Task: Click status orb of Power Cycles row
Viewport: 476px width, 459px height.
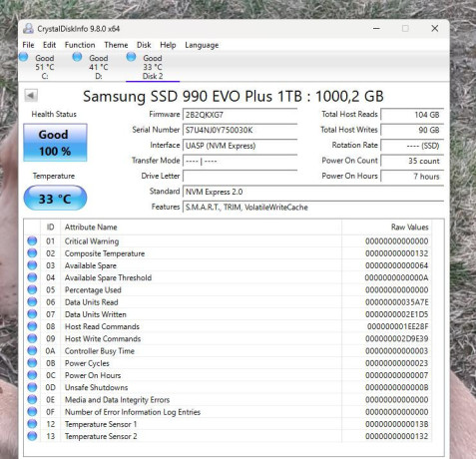Action: point(32,363)
